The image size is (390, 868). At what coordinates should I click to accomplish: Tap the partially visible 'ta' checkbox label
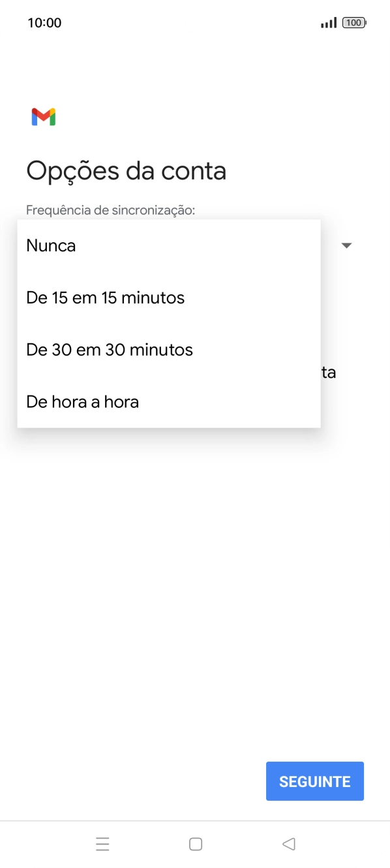pyautogui.click(x=329, y=372)
